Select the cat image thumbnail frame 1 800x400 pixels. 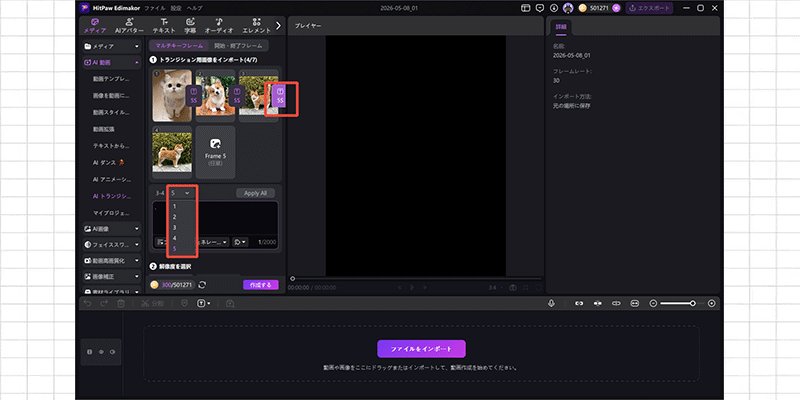[172, 95]
